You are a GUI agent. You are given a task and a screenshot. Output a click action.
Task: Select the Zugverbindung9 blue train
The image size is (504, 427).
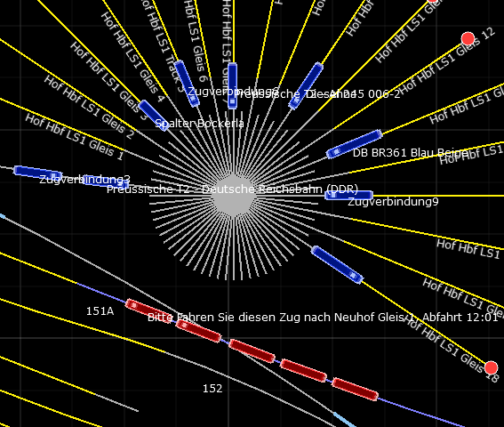[348, 195]
